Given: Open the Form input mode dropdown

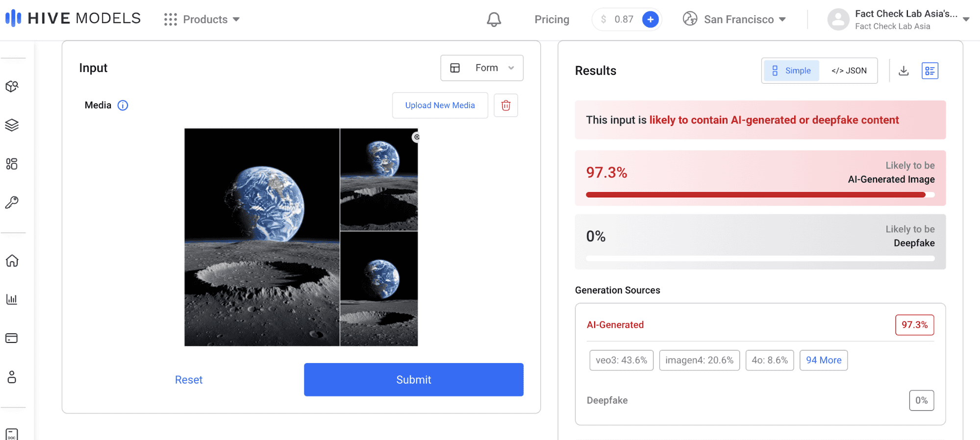Looking at the screenshot, I should click(482, 68).
